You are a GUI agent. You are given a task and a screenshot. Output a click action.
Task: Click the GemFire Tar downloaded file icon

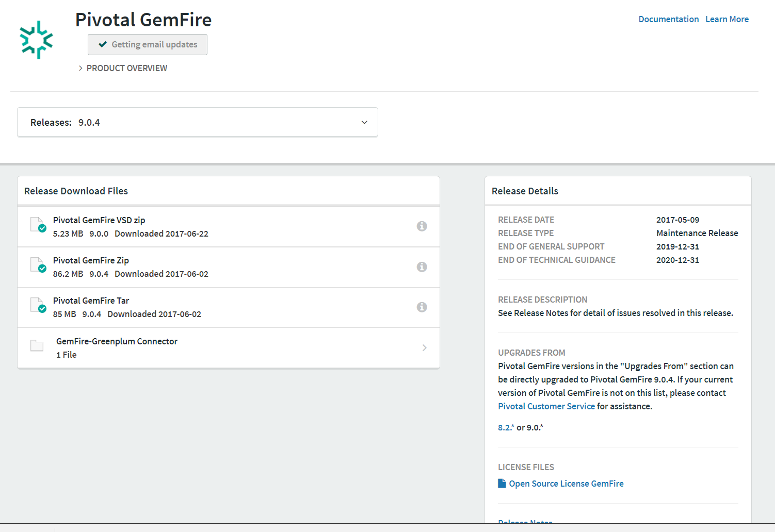click(x=38, y=305)
